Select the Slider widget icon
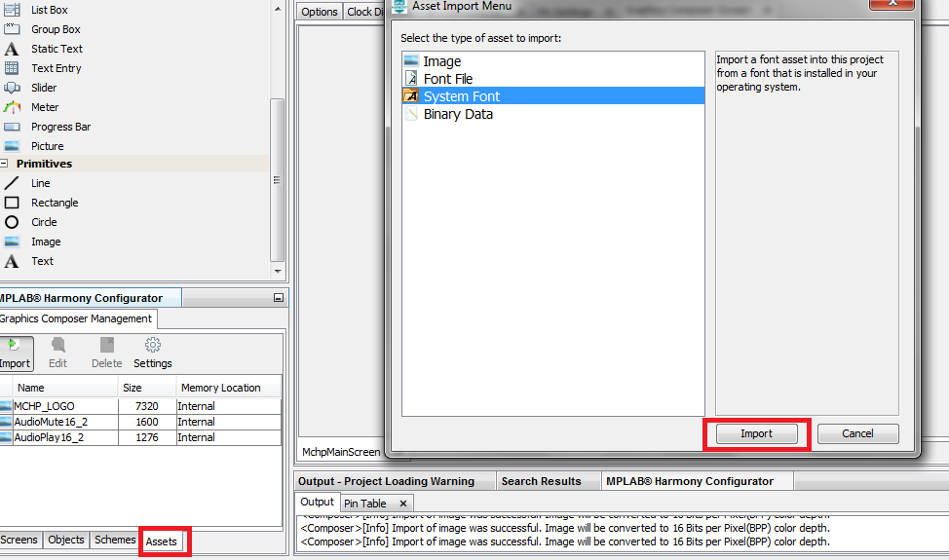Viewport: 949px width, 560px height. click(12, 88)
